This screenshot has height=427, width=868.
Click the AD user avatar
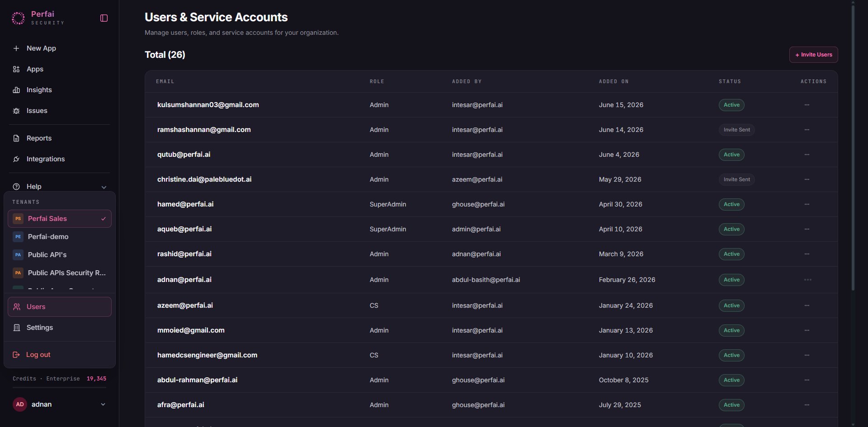coord(20,404)
